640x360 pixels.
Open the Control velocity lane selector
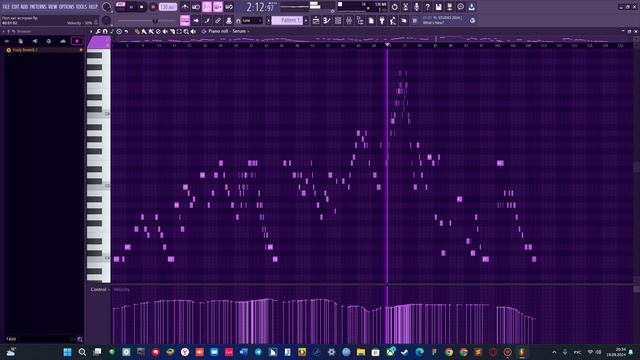tap(99, 289)
